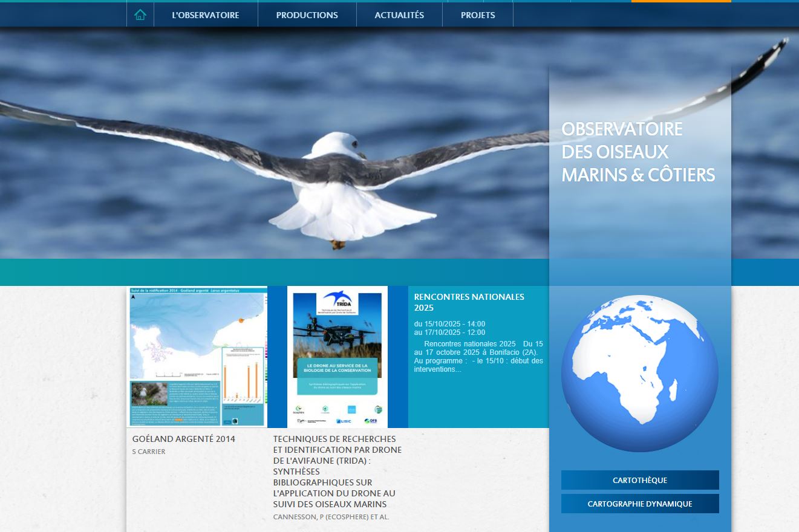Open the TRIDA drone report cover thumbnail
This screenshot has width=799, height=532.
338,357
